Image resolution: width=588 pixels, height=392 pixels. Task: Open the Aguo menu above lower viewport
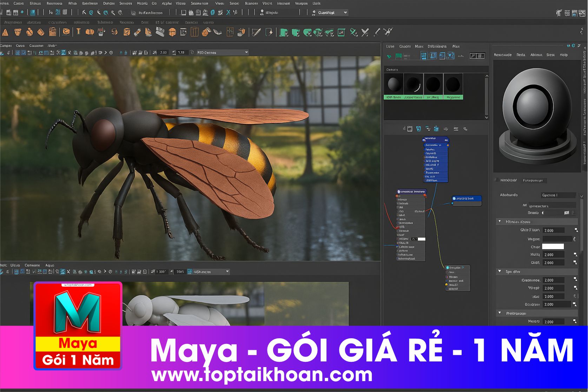50,265
